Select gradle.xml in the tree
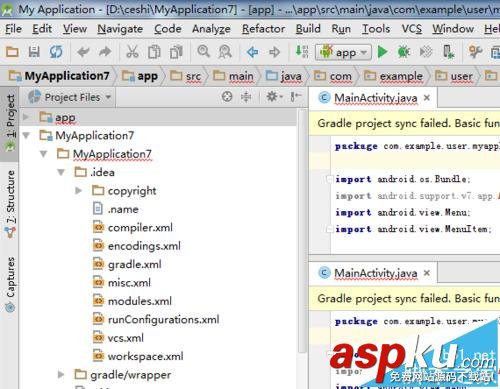This screenshot has height=389, width=500. [127, 264]
